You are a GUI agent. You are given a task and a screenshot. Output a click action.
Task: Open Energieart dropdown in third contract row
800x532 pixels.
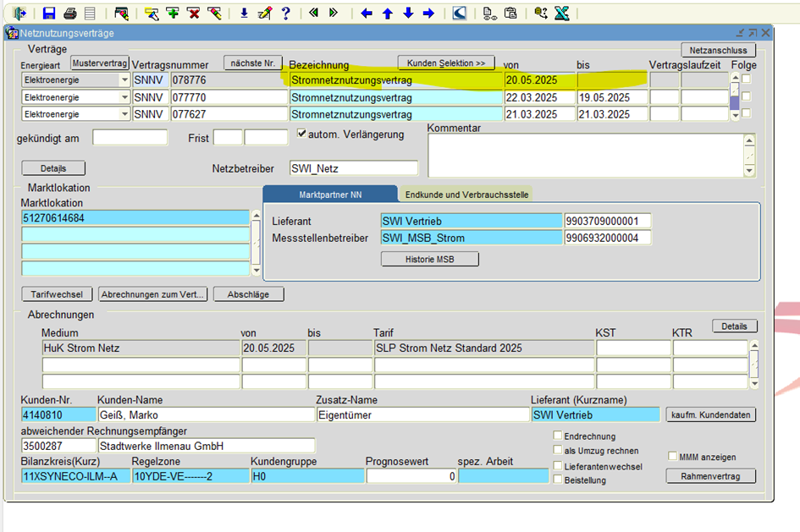coord(124,114)
